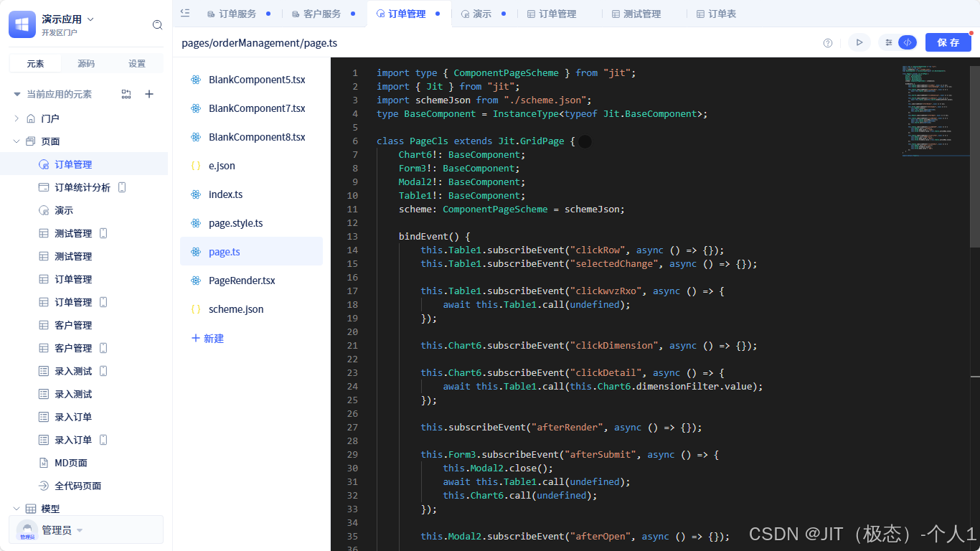Open the 订单服务 editor tab
This screenshot has height=551, width=980.
click(237, 14)
